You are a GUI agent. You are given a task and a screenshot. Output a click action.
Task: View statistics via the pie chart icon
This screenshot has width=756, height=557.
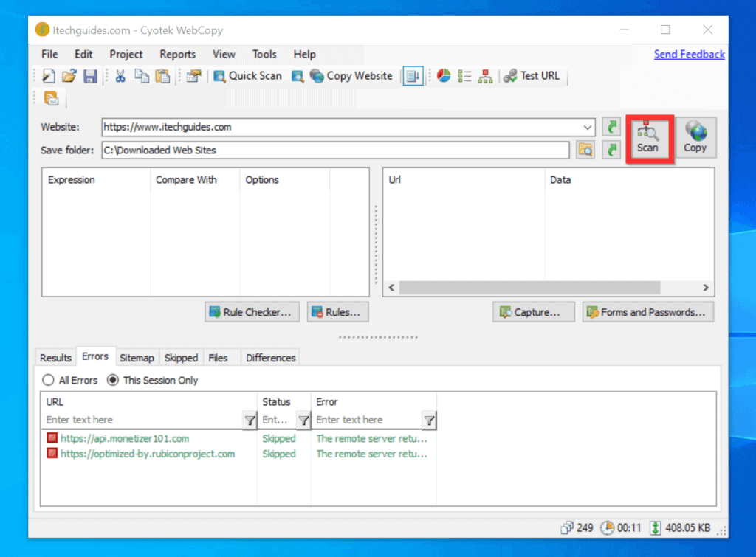[x=443, y=75]
